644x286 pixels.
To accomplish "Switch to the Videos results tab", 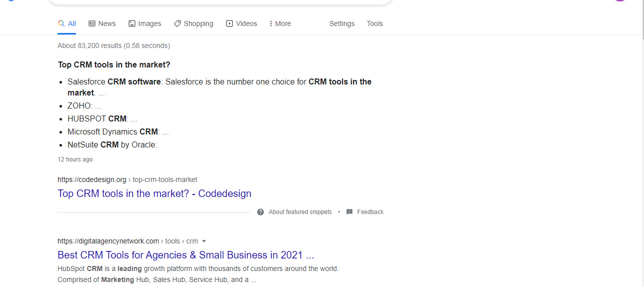I will click(241, 23).
